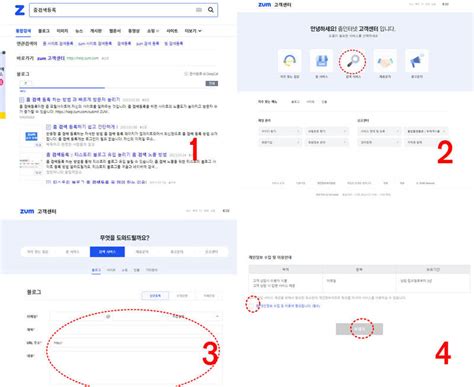Click the URL 주소 field showing http://
The height and width of the screenshot is (387, 474).
point(136,343)
